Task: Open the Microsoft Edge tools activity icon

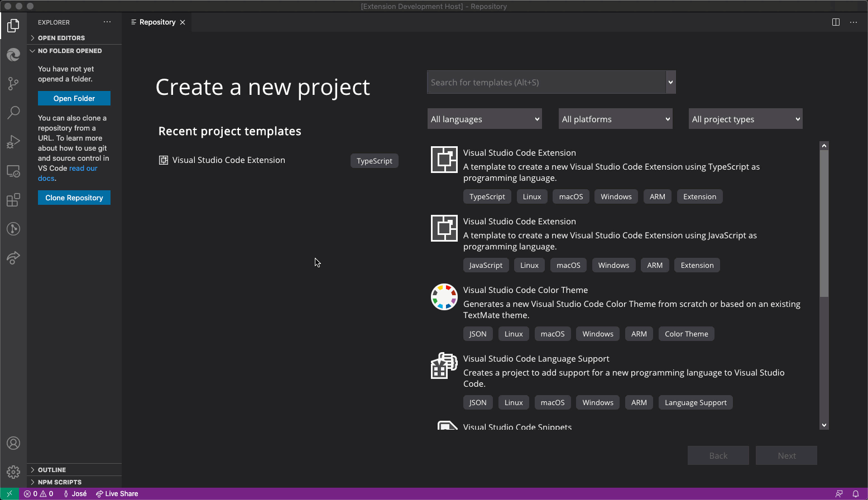Action: (x=13, y=55)
